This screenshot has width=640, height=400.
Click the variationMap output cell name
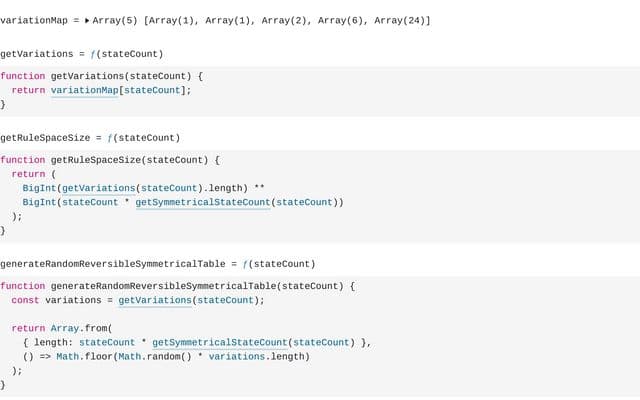click(34, 20)
